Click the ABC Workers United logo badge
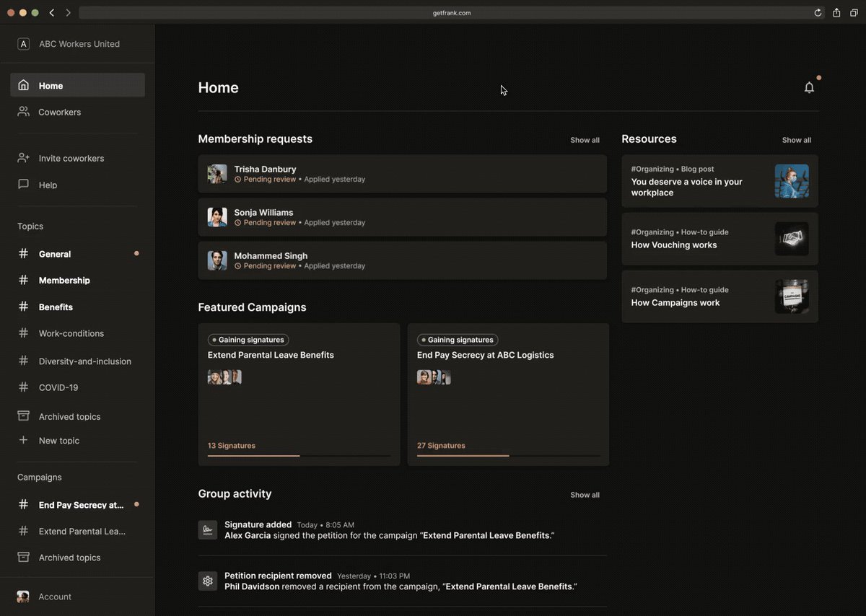Viewport: 866px width, 616px height. (23, 44)
